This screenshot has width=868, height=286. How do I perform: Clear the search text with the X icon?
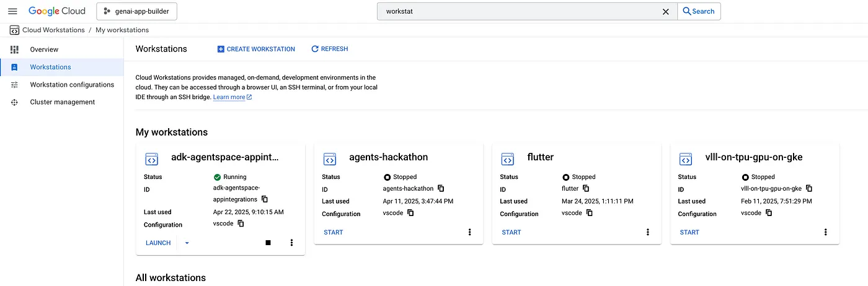coord(666,11)
